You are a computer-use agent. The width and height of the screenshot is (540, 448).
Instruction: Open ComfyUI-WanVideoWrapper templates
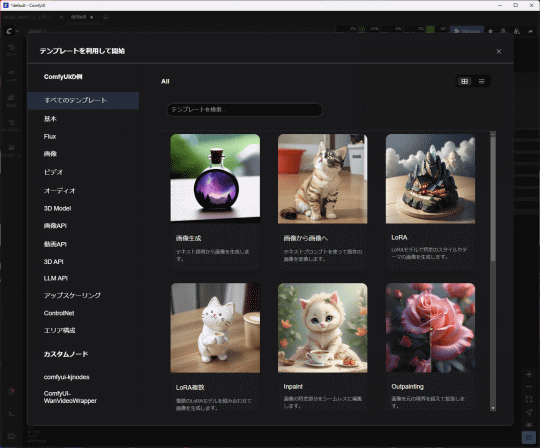[x=70, y=397]
